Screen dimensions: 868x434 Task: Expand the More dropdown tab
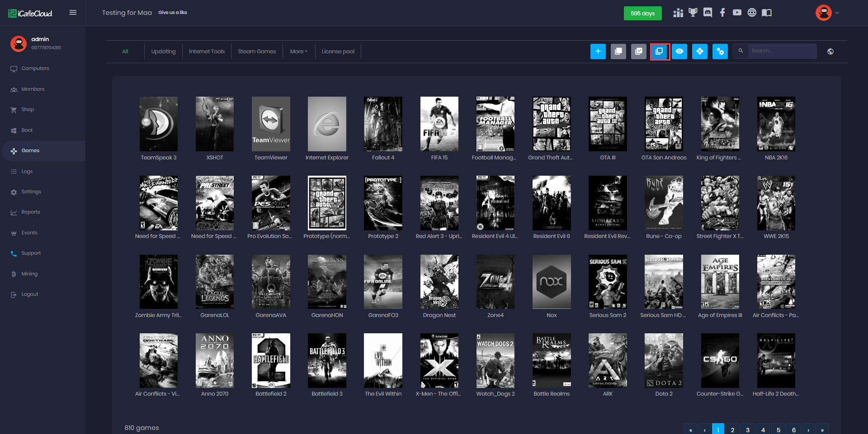coord(298,51)
